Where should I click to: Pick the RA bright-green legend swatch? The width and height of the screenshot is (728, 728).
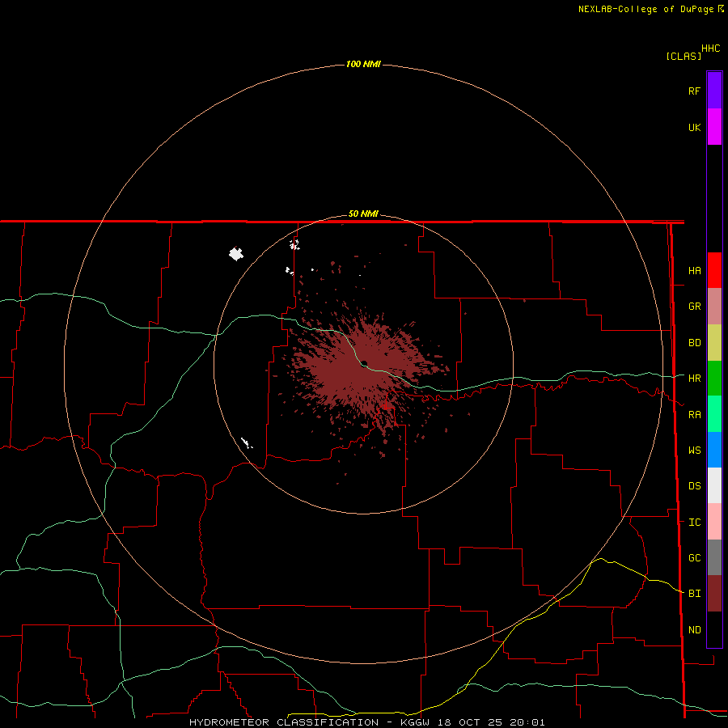click(714, 414)
